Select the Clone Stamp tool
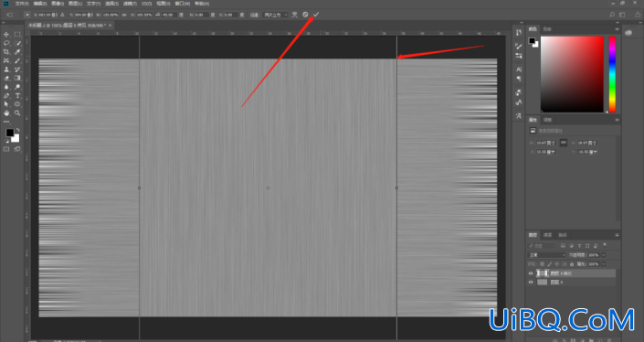Screen dimensions: 644x342 (6, 69)
